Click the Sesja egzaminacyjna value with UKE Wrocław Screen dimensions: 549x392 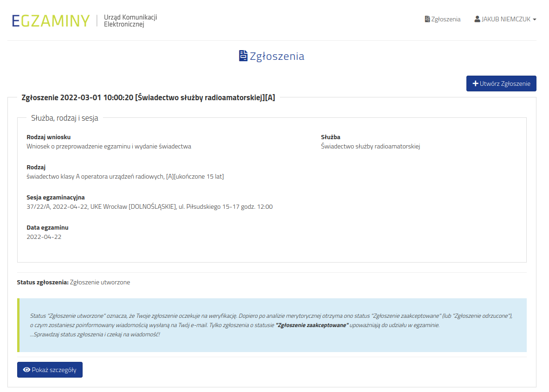click(x=149, y=207)
